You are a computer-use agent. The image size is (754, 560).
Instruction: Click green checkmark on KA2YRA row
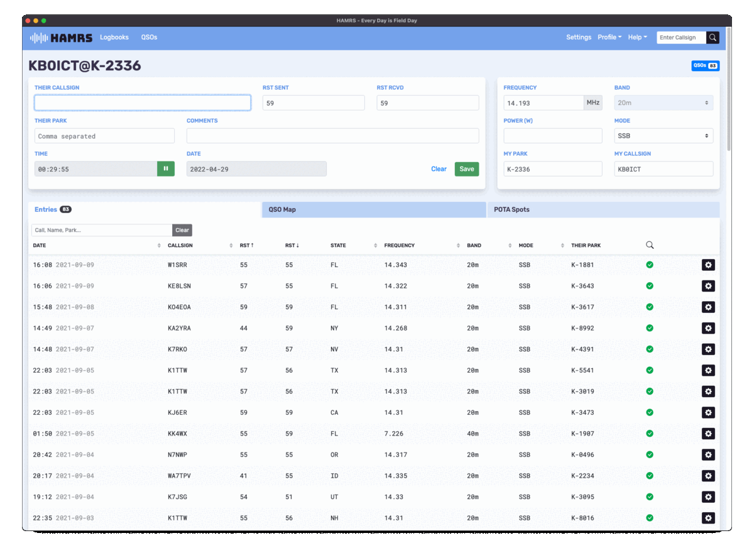[650, 328]
